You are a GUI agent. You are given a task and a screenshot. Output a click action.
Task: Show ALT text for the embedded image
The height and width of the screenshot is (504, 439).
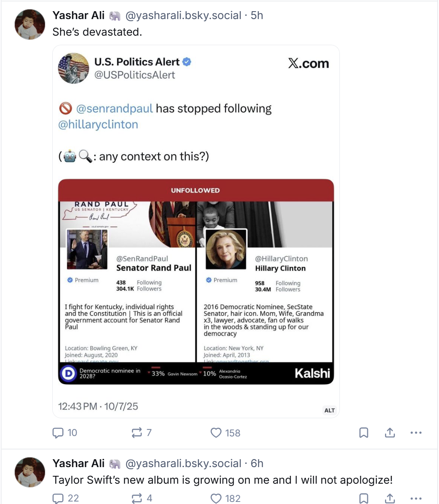[329, 410]
